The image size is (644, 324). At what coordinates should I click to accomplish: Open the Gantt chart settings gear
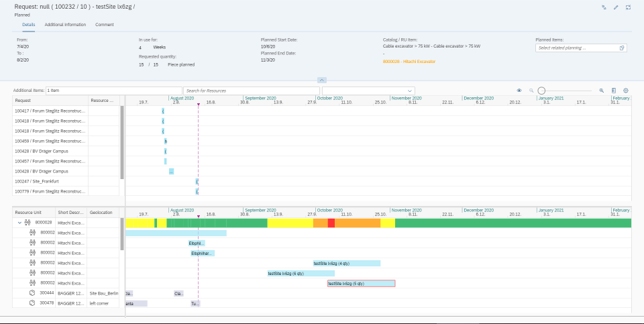click(626, 90)
